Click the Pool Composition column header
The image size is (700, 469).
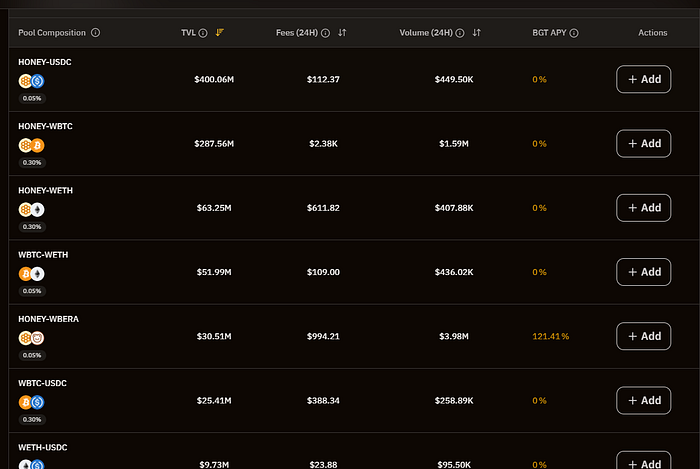52,33
